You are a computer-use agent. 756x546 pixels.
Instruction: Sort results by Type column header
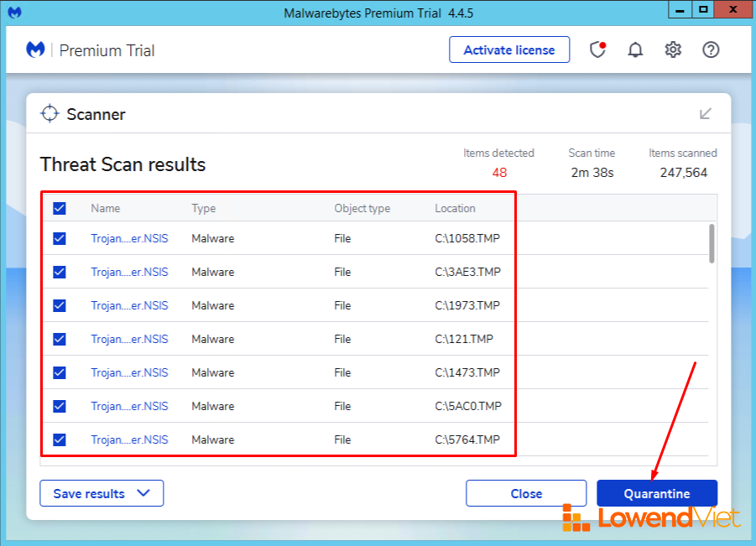click(203, 209)
